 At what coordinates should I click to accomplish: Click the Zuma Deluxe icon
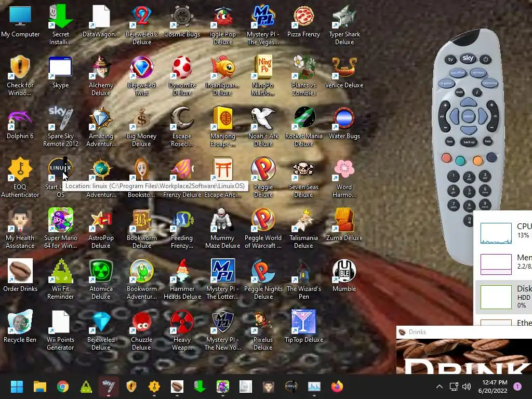(x=344, y=225)
